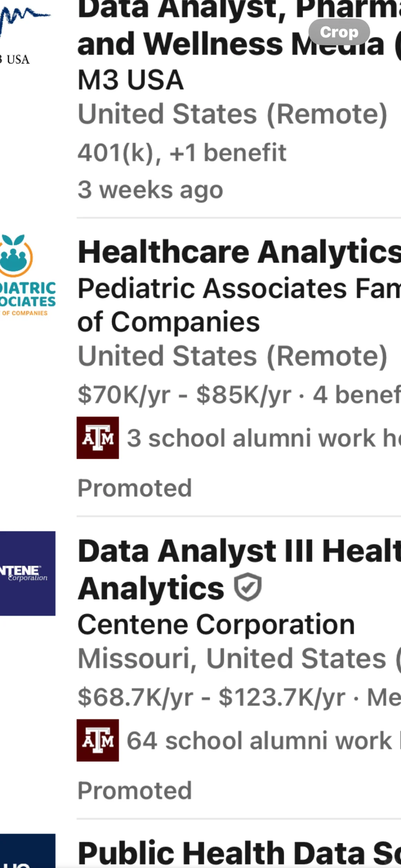Open logo of Public Health Data job
The height and width of the screenshot is (868, 401).
coord(28,851)
